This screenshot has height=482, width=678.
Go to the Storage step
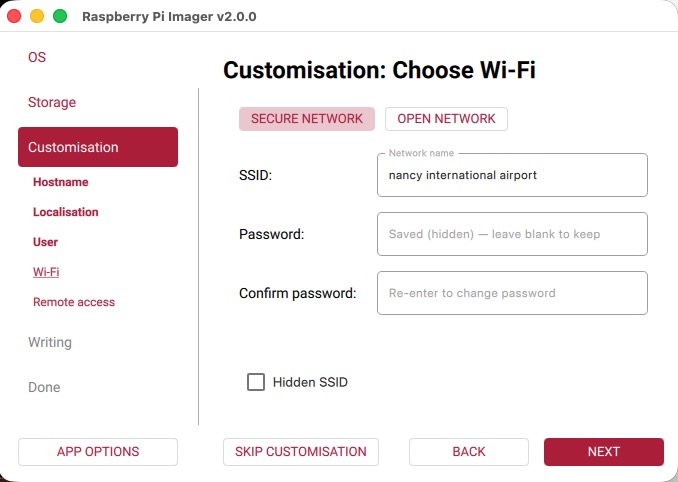52,102
